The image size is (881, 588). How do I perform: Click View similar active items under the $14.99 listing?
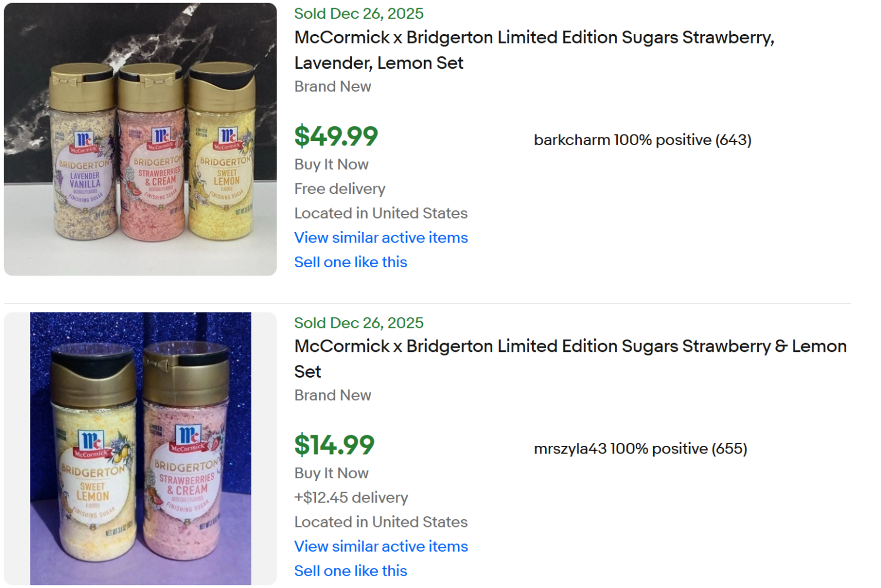(381, 546)
